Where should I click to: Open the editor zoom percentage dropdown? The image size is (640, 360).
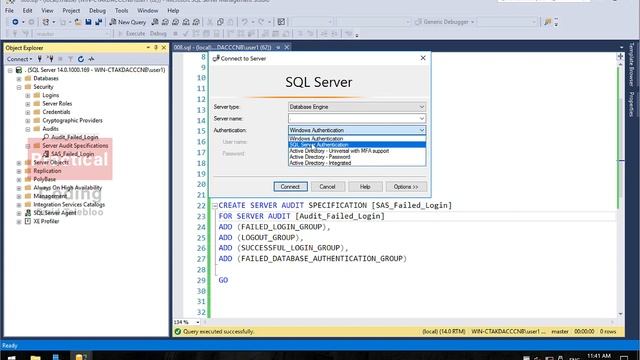point(198,322)
